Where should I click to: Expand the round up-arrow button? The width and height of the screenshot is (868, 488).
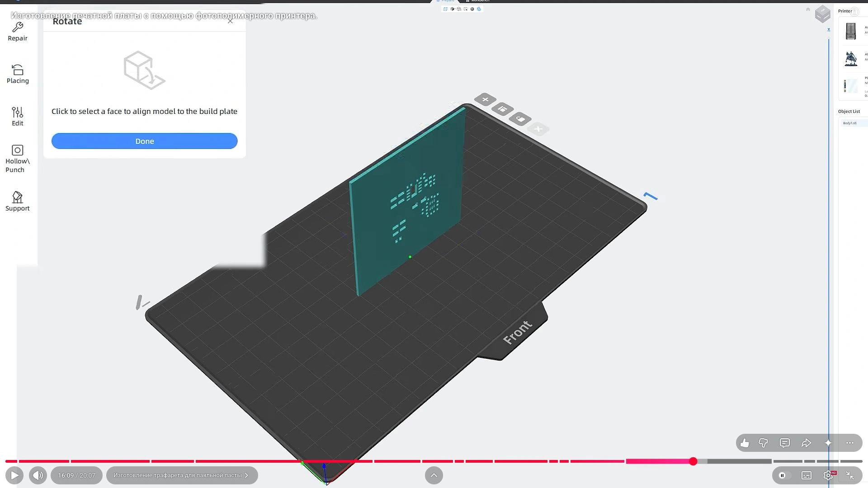click(x=434, y=475)
